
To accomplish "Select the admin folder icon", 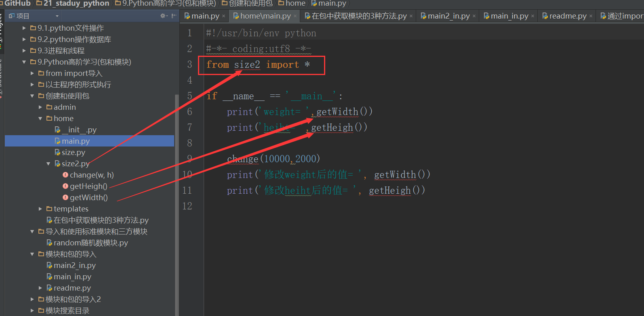I will click(x=49, y=107).
